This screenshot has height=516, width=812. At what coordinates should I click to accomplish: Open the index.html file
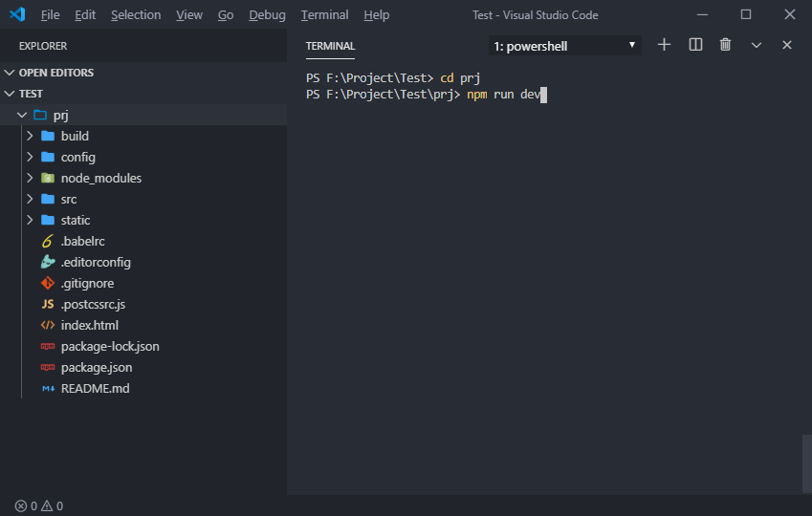(x=90, y=325)
